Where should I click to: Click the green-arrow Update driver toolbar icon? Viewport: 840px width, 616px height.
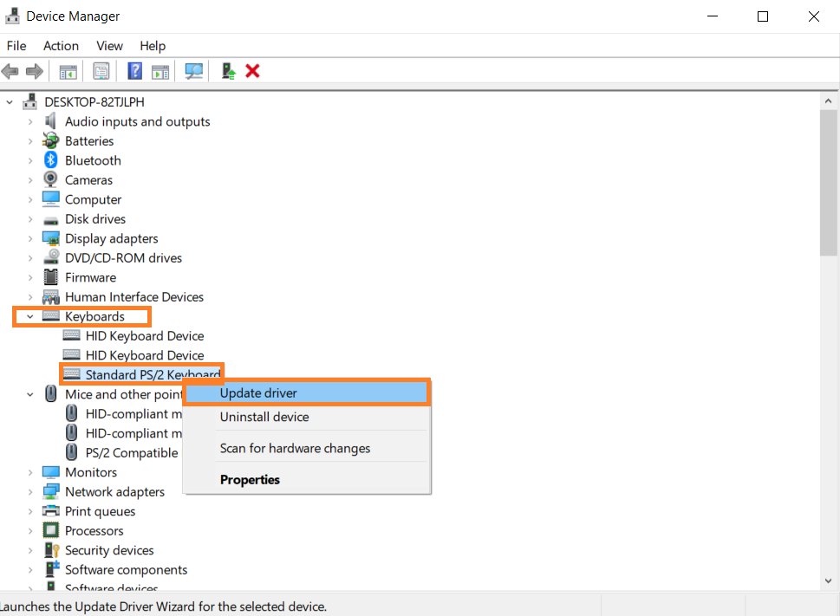228,71
